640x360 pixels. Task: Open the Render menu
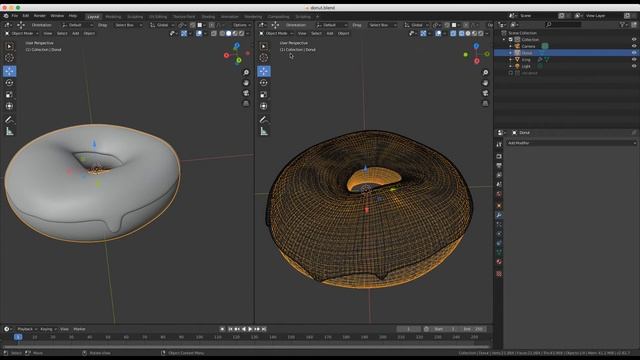40,16
